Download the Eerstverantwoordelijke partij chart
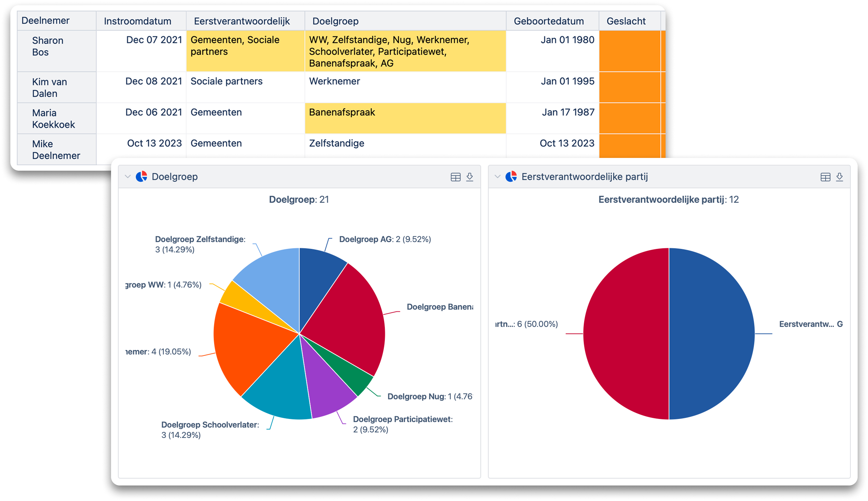The image size is (868, 501). click(x=839, y=177)
